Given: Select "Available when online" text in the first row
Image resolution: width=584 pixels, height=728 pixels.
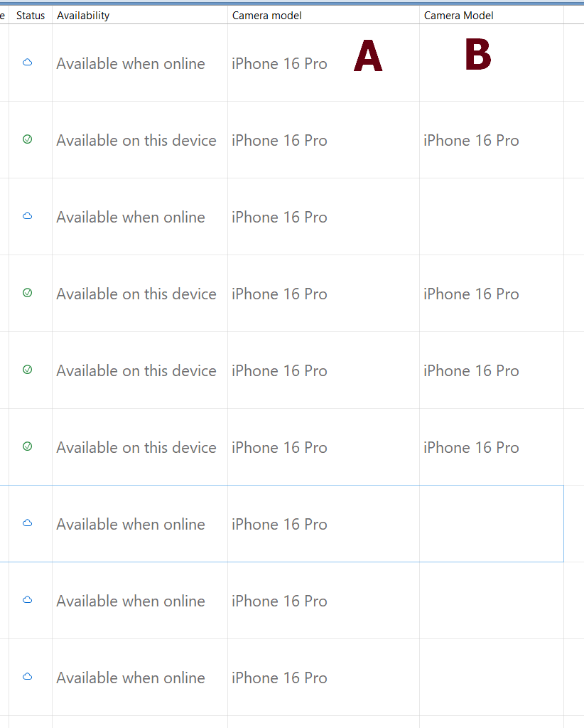Looking at the screenshot, I should click(131, 64).
